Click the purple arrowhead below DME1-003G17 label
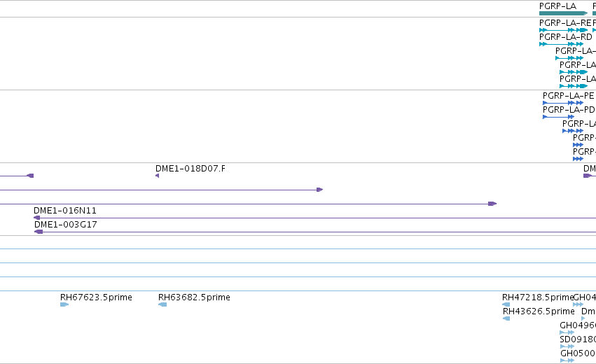The image size is (596, 364). point(39,232)
